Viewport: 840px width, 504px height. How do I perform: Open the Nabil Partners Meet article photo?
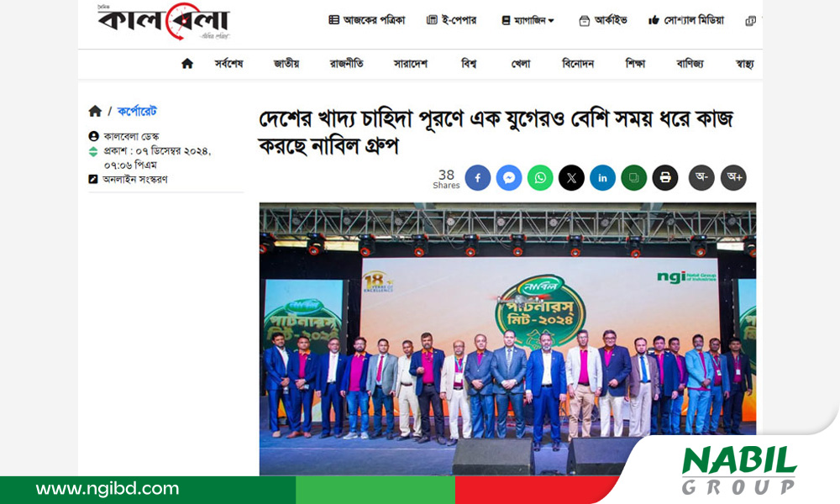(508, 339)
